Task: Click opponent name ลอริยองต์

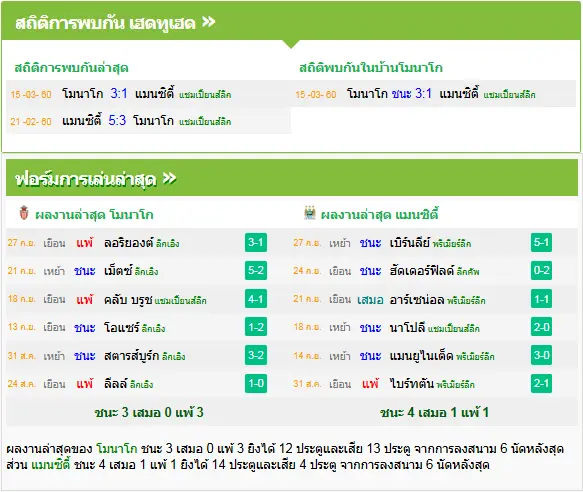Action: point(129,242)
